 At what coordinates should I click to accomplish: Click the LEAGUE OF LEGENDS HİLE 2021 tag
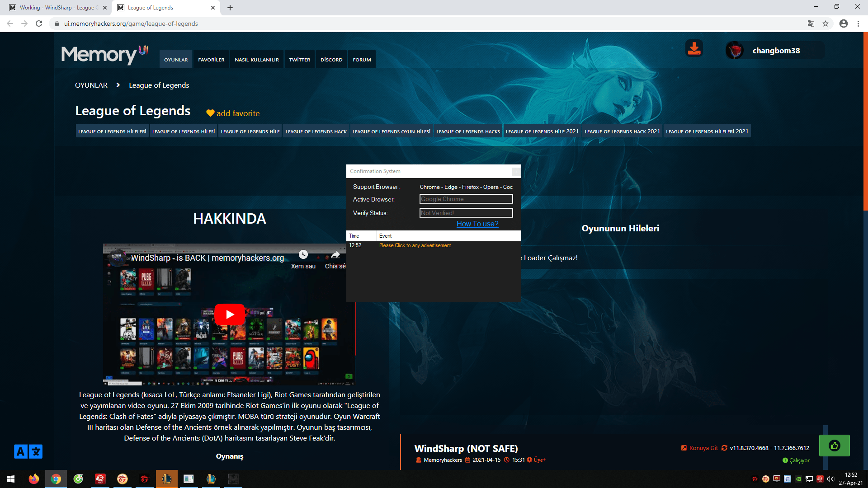(542, 131)
